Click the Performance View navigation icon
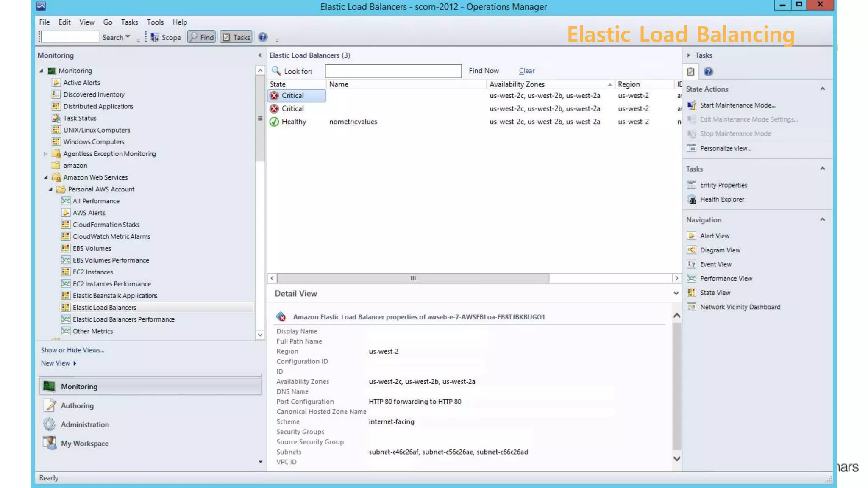This screenshot has width=868, height=488. (x=691, y=278)
